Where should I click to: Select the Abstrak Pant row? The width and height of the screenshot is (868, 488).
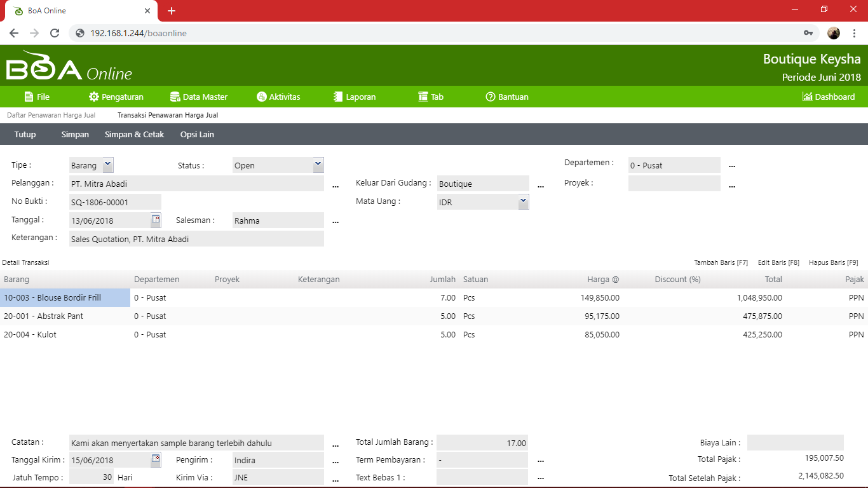point(43,316)
